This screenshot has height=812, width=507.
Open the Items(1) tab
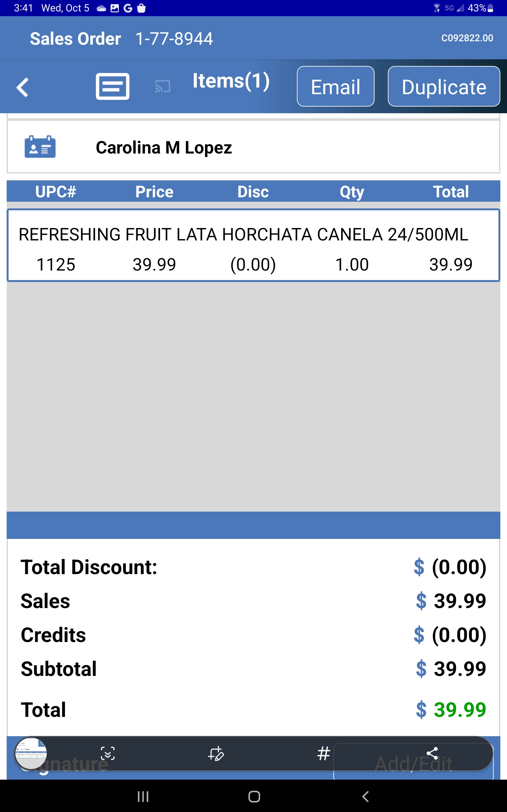pyautogui.click(x=231, y=81)
